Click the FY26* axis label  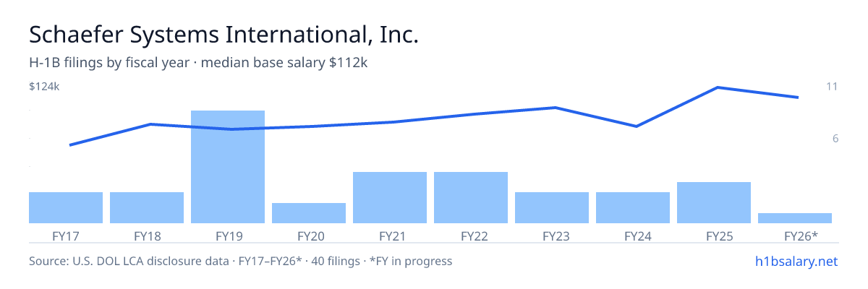(801, 236)
